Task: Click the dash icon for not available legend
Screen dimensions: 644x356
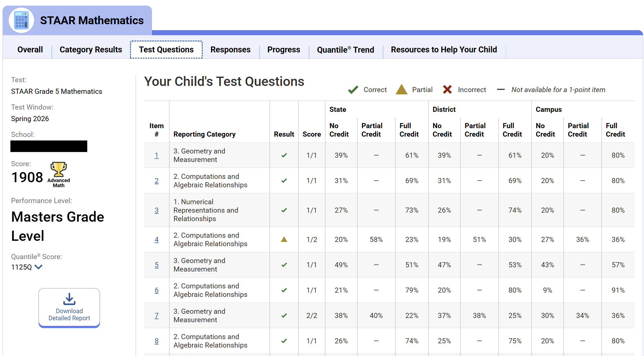Action: 501,90
